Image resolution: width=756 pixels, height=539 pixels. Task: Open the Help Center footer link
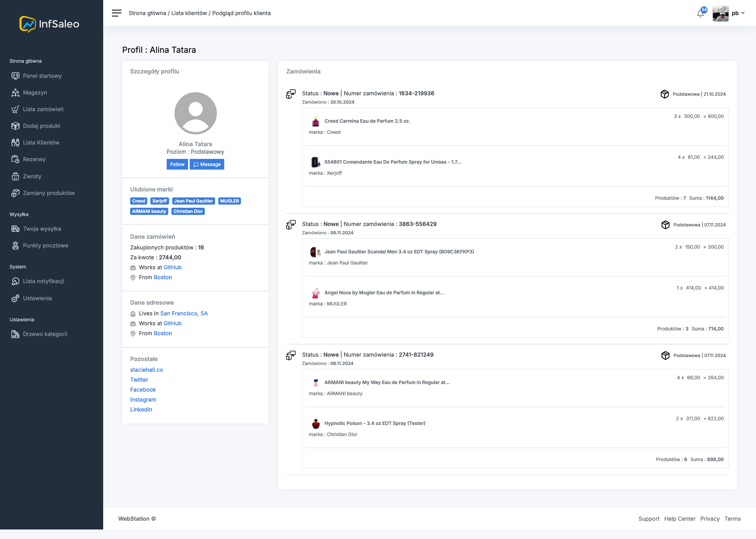680,519
